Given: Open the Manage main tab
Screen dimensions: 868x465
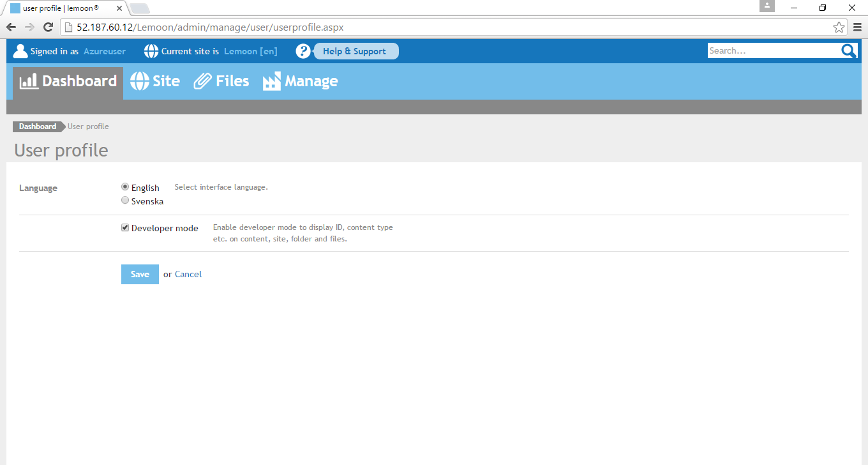Looking at the screenshot, I should pos(301,81).
